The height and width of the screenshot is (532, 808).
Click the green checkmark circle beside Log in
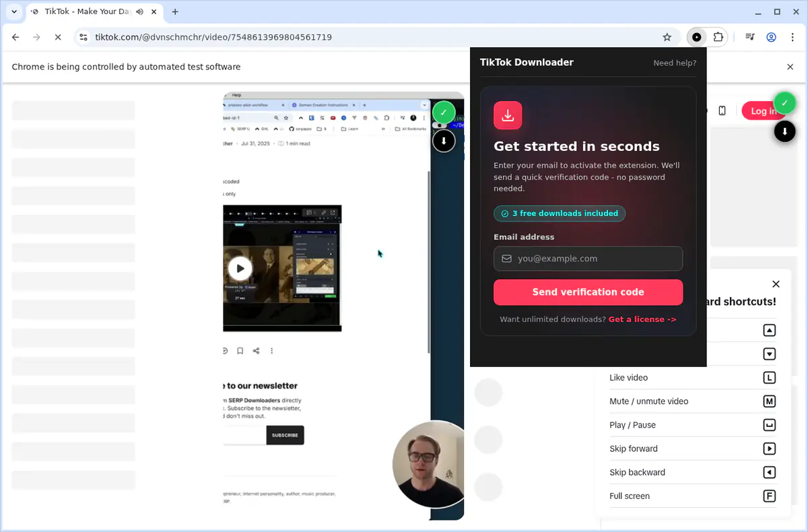tap(784, 103)
